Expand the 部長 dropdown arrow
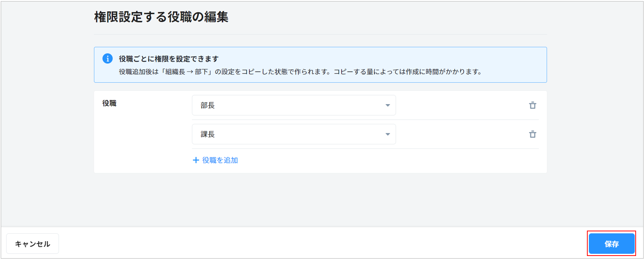644x259 pixels. pyautogui.click(x=387, y=105)
